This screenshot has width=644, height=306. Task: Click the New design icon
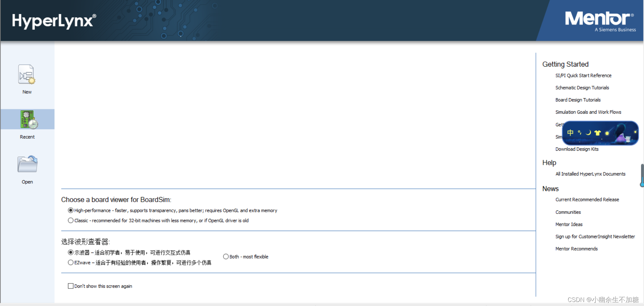coord(27,75)
